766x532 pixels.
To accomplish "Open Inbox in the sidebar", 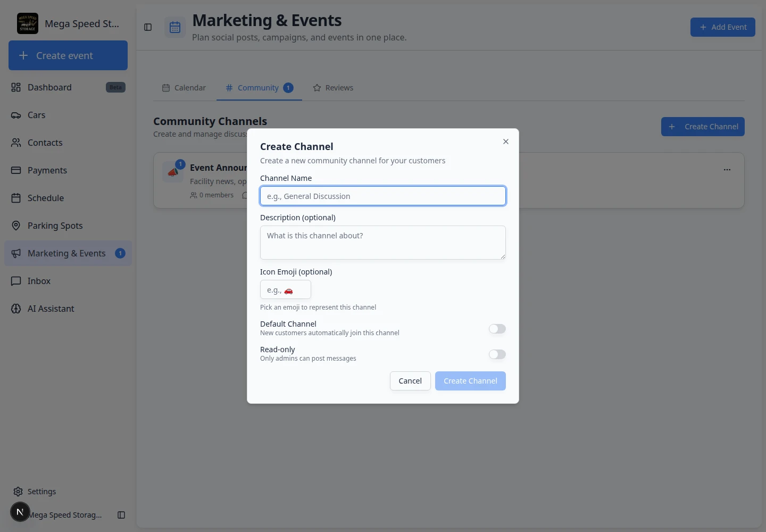I will [x=68, y=281].
